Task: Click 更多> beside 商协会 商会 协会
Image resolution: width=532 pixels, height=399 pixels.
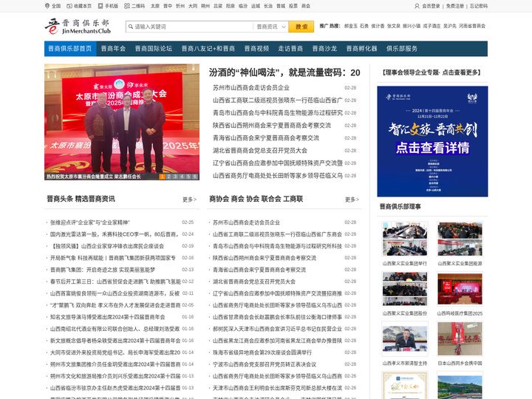Action: (x=352, y=199)
